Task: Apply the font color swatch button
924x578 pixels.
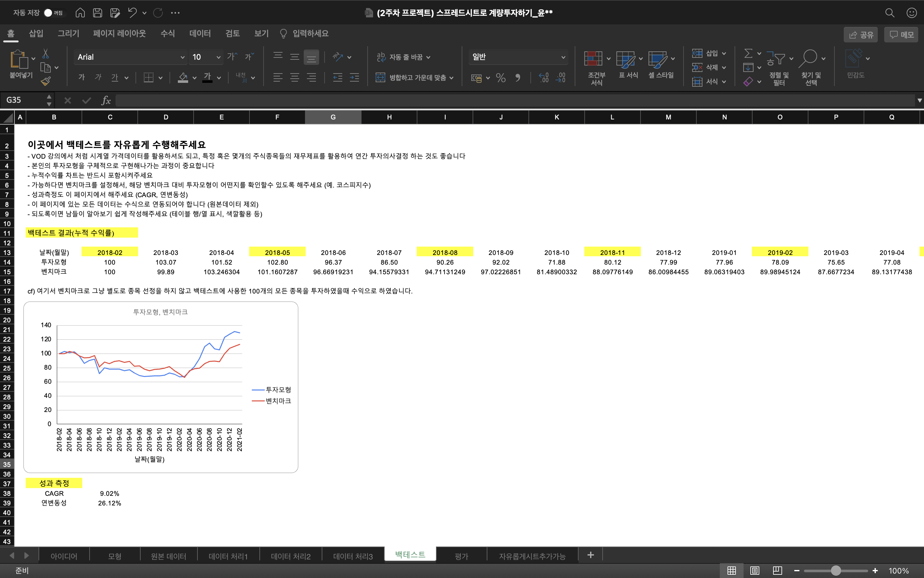Action: 207,78
